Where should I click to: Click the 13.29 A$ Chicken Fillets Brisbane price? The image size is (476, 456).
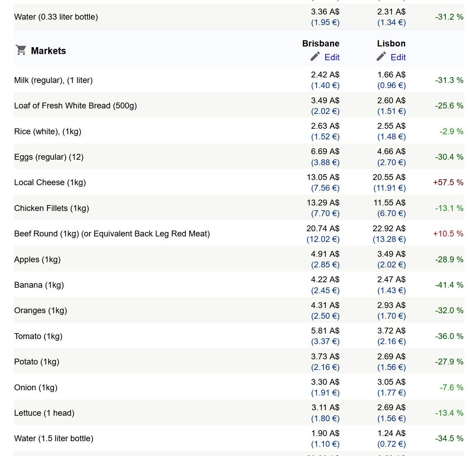[x=323, y=203]
